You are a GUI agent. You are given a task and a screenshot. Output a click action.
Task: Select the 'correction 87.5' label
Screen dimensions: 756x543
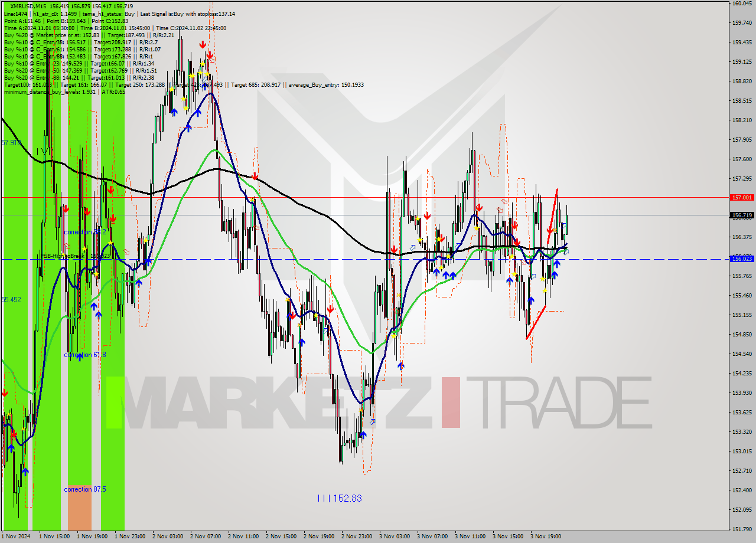point(86,489)
